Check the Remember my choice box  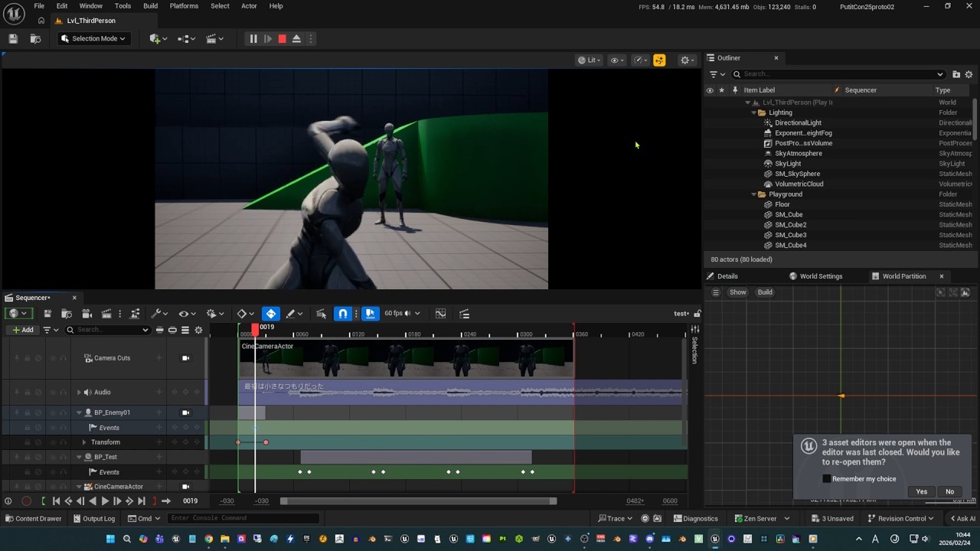tap(826, 479)
